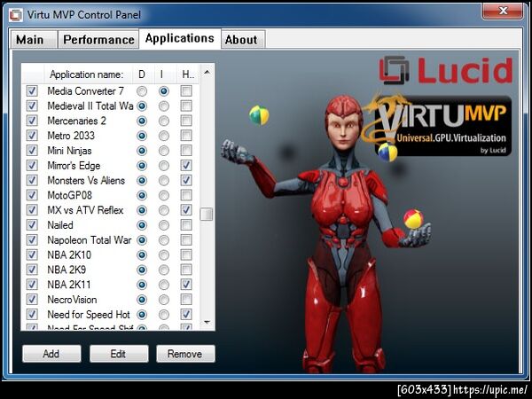Uncheck the H box for NBA 2K11

tap(186, 285)
